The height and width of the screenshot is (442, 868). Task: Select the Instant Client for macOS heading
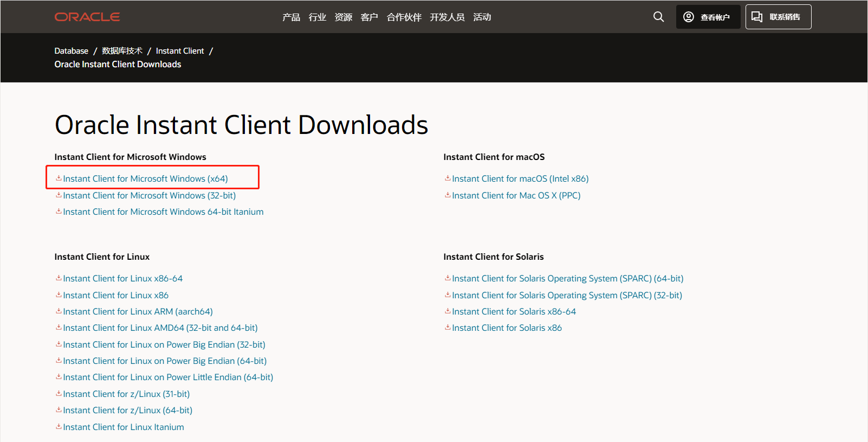pyautogui.click(x=494, y=157)
